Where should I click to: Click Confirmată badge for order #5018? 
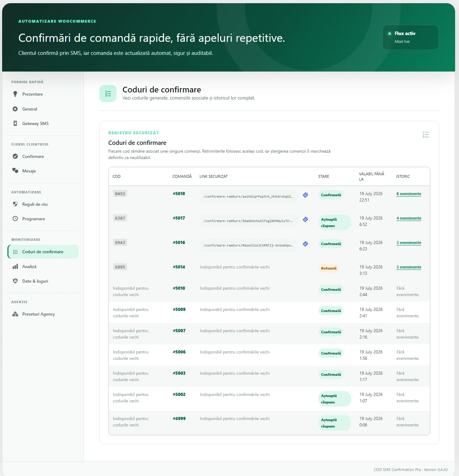tap(331, 195)
